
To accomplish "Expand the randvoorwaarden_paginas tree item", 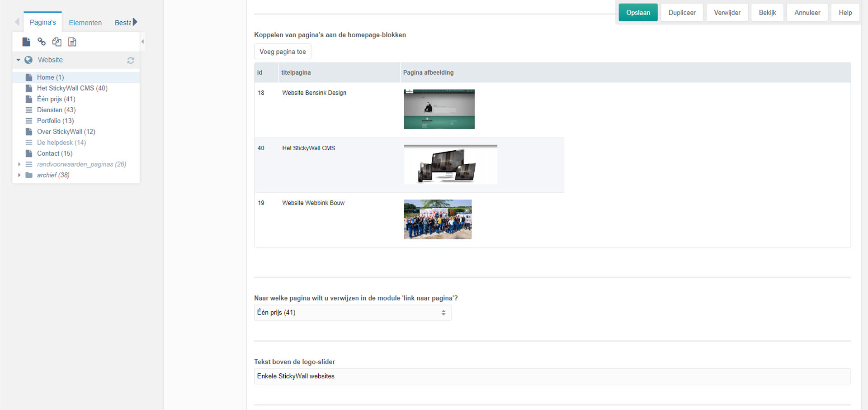I will (x=19, y=164).
